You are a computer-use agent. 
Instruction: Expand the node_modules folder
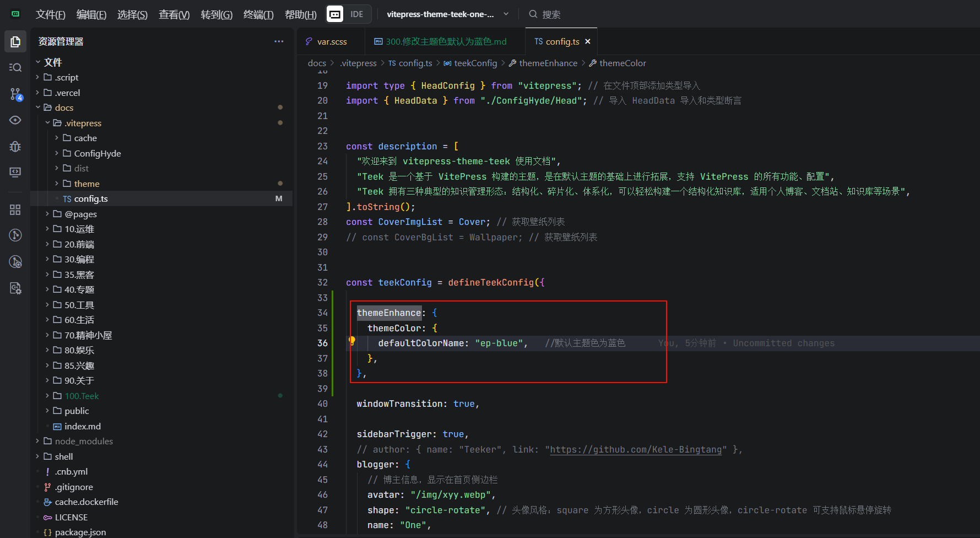[37, 441]
